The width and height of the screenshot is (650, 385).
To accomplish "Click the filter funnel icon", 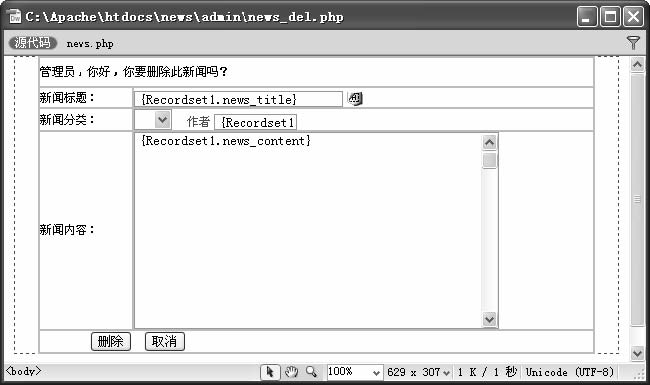I will click(633, 42).
